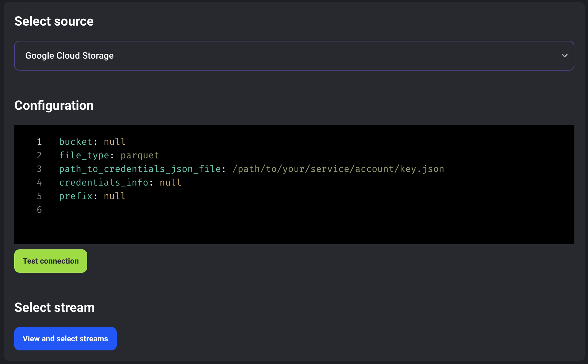
Task: Click line number 3 in the editor gutter
Action: (39, 169)
